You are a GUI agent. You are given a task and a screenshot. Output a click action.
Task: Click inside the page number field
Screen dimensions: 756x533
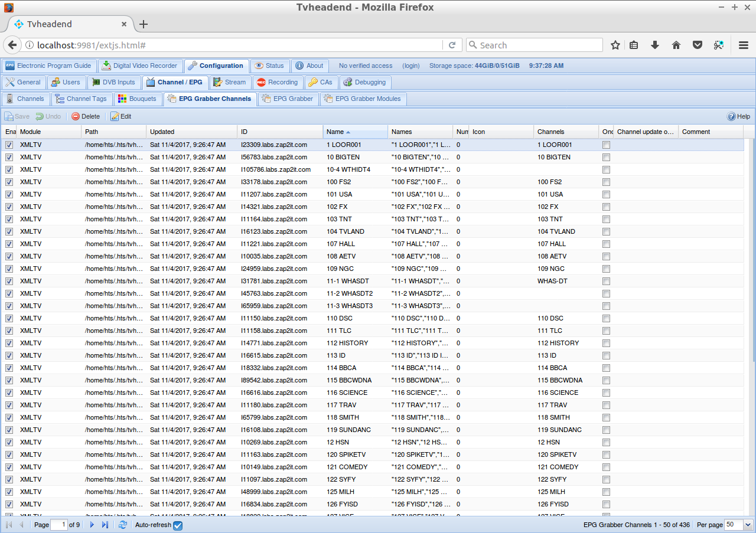click(x=59, y=524)
